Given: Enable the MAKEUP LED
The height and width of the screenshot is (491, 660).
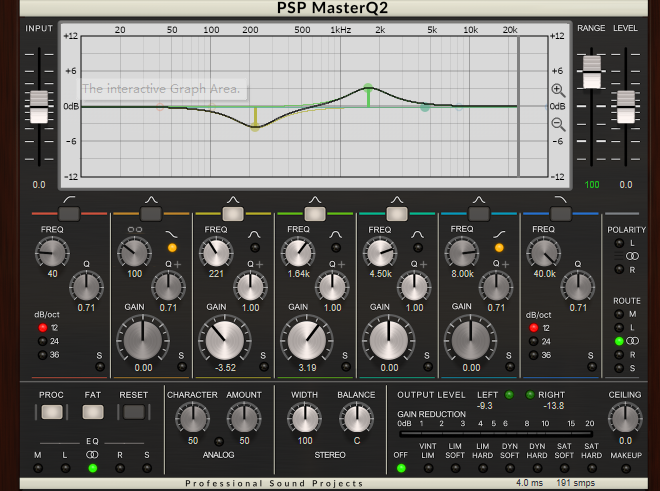Looking at the screenshot, I should [x=626, y=468].
